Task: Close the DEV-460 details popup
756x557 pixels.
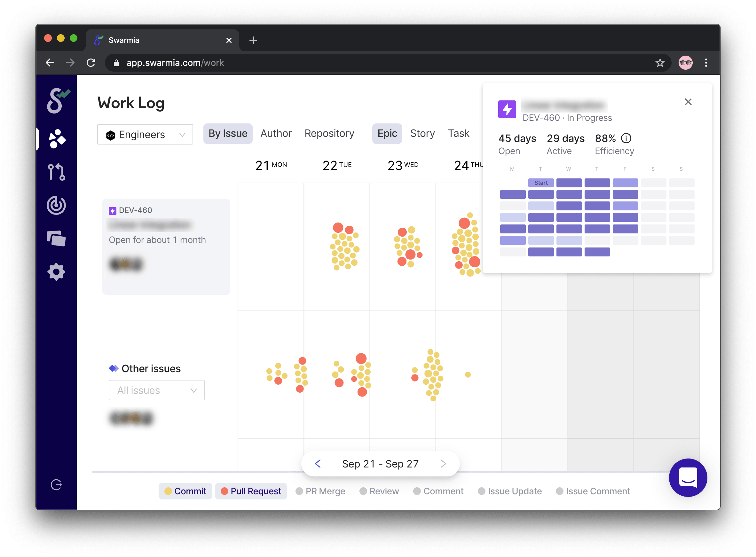Action: 688,102
